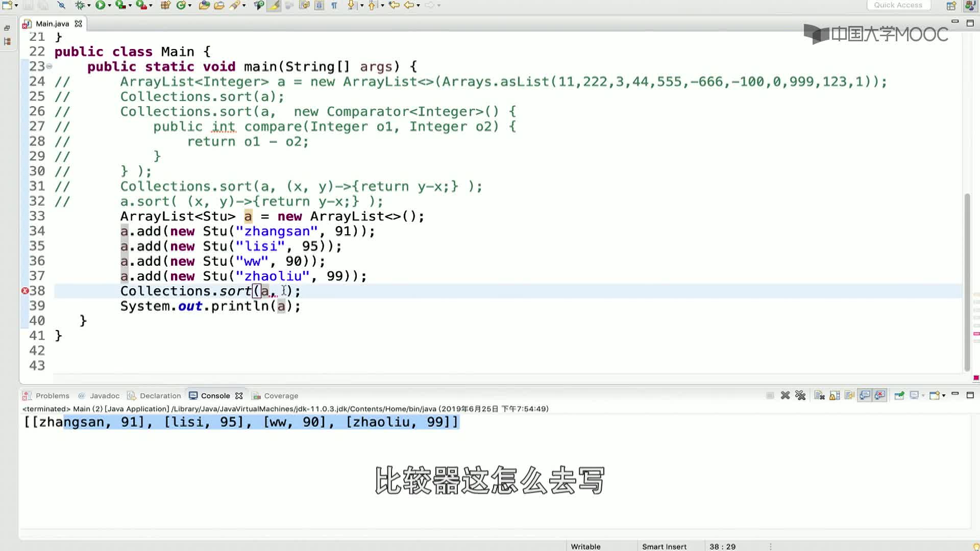Click the Open Console icon
This screenshot has height=551, width=980.
pyautogui.click(x=934, y=395)
